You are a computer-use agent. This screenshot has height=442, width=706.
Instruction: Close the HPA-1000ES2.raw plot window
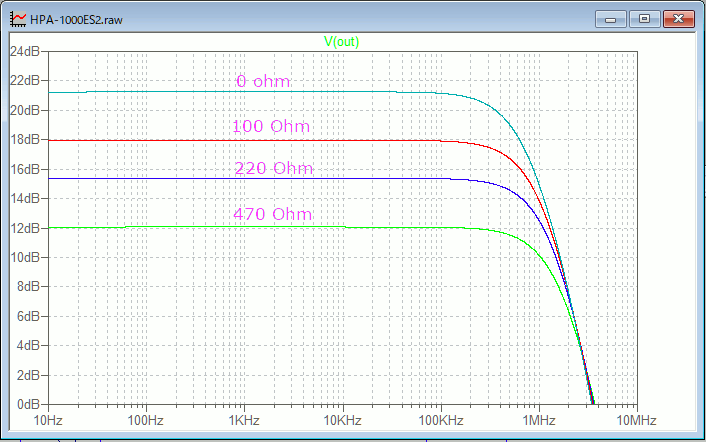(x=679, y=19)
